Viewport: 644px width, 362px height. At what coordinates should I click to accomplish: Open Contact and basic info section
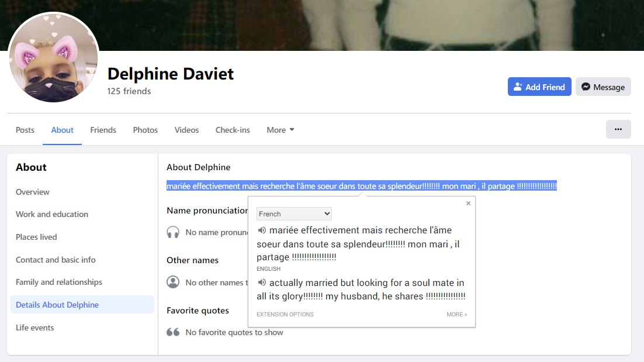[x=56, y=260]
